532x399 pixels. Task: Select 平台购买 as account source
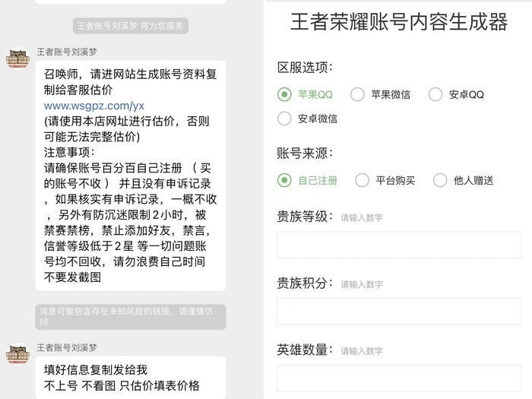(362, 180)
